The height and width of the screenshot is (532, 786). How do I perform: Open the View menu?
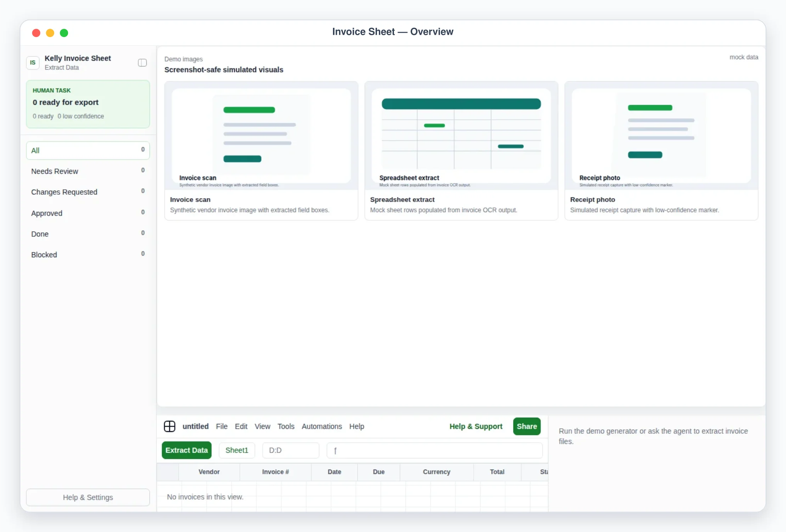262,426
